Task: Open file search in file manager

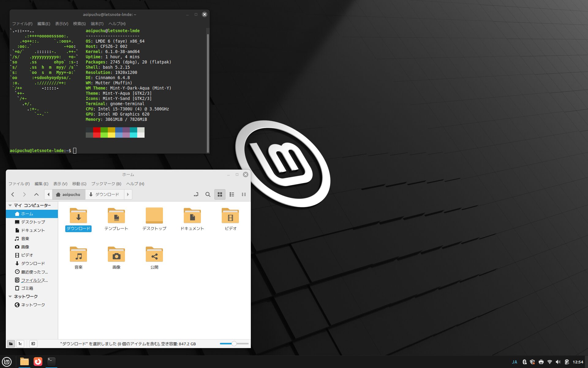Action: tap(208, 194)
